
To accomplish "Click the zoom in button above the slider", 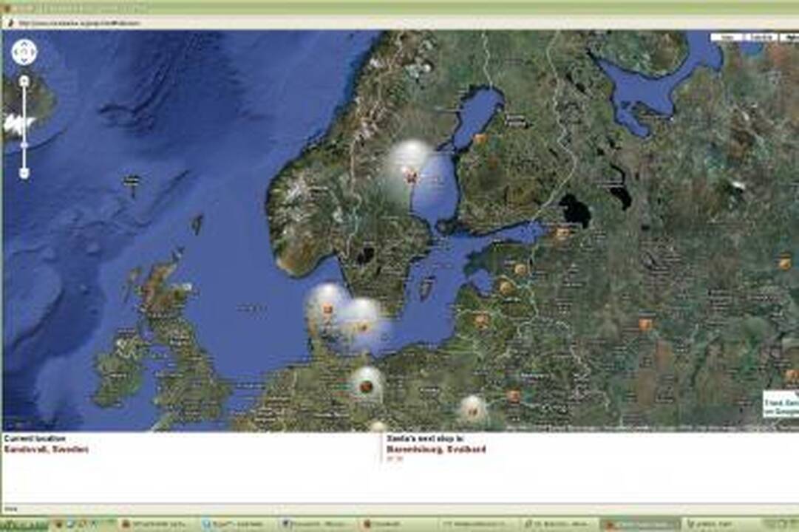I will tap(24, 81).
